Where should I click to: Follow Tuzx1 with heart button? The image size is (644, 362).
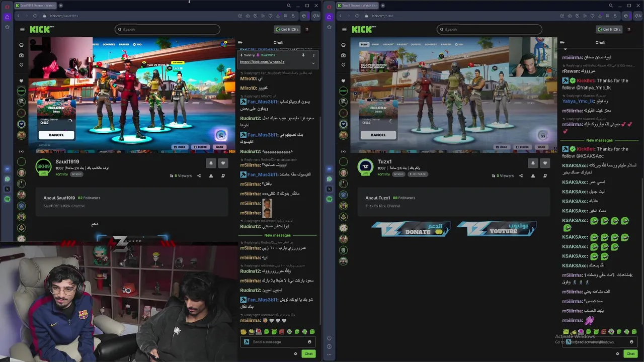(x=545, y=163)
